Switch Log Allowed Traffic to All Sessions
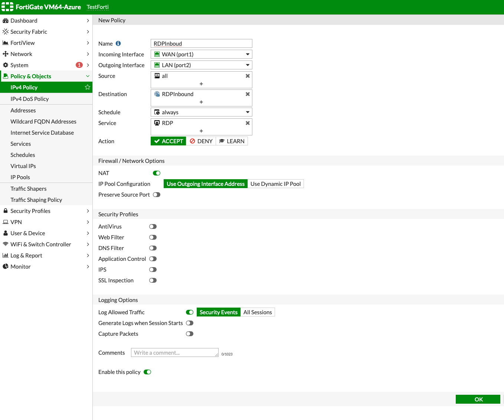504x420 pixels. [x=258, y=312]
